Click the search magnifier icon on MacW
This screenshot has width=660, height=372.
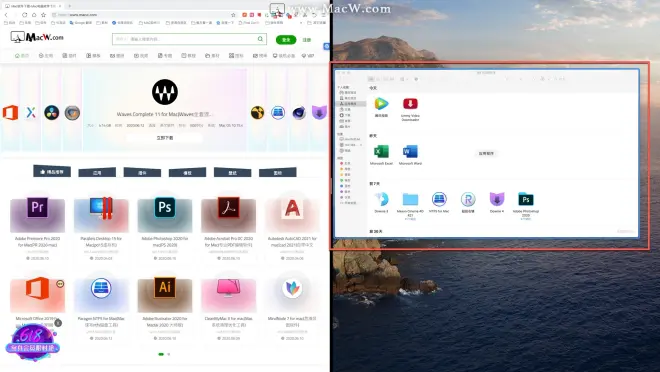click(x=261, y=39)
